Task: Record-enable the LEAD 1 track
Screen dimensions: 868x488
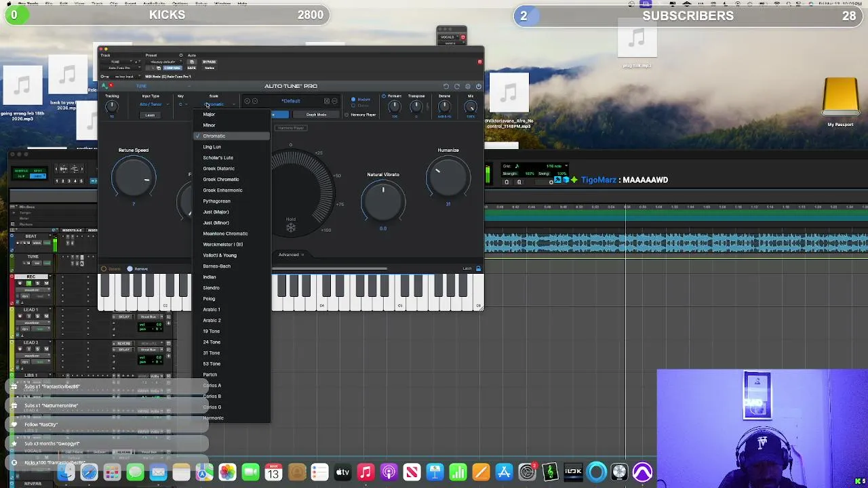Action: 20,317
